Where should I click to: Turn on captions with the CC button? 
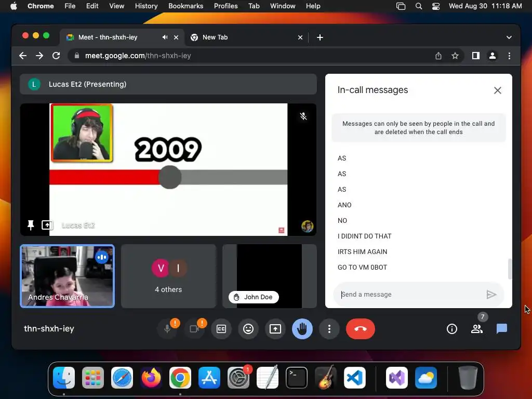pos(221,329)
